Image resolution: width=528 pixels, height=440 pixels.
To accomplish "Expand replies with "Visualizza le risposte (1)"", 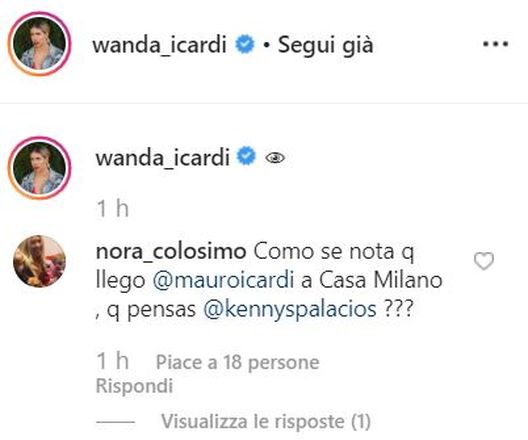I will (x=266, y=421).
